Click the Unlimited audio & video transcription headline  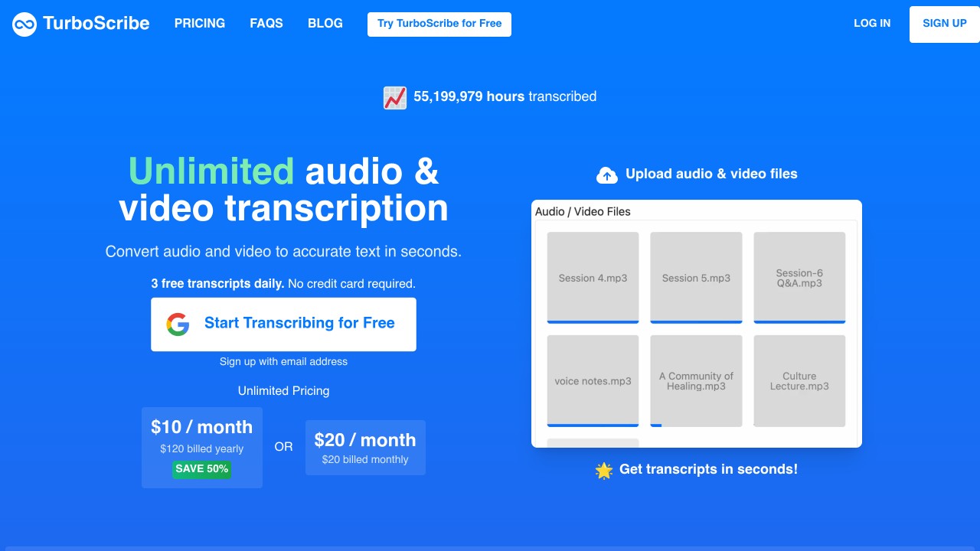pyautogui.click(x=283, y=189)
